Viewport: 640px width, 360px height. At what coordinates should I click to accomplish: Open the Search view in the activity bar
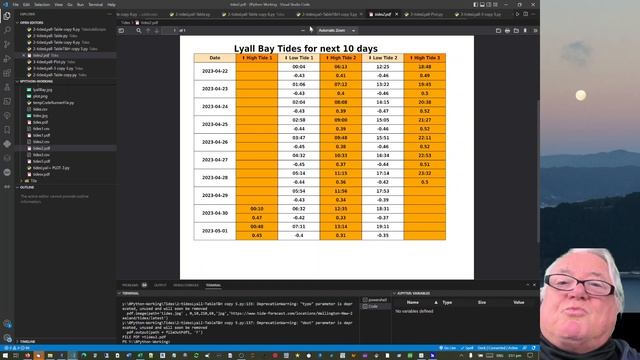coord(7,30)
